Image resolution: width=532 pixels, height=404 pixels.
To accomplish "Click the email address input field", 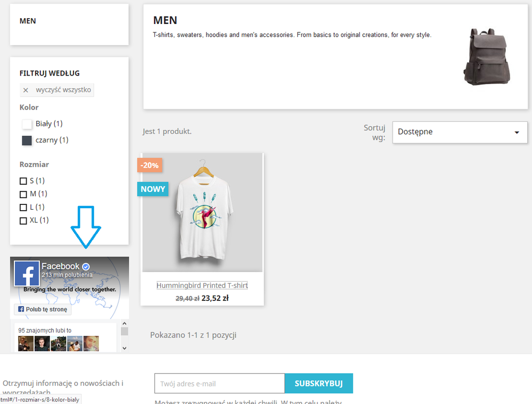I will click(x=219, y=383).
